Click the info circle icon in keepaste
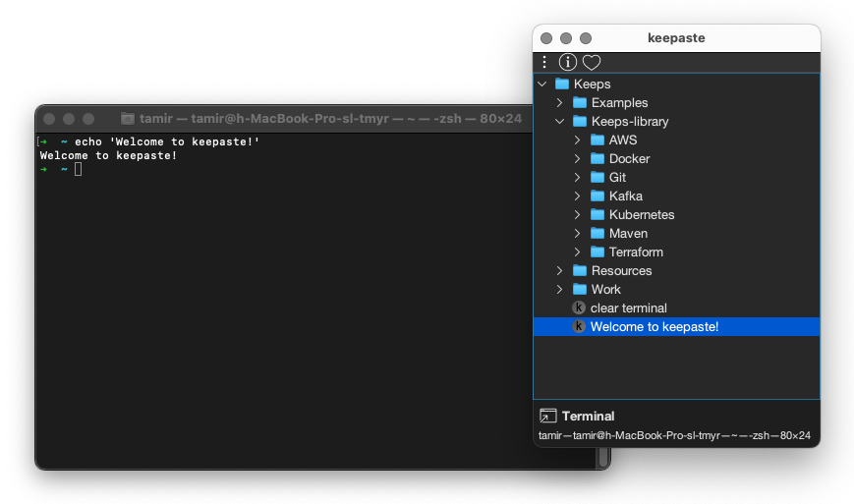Image resolution: width=854 pixels, height=504 pixels. [x=567, y=62]
